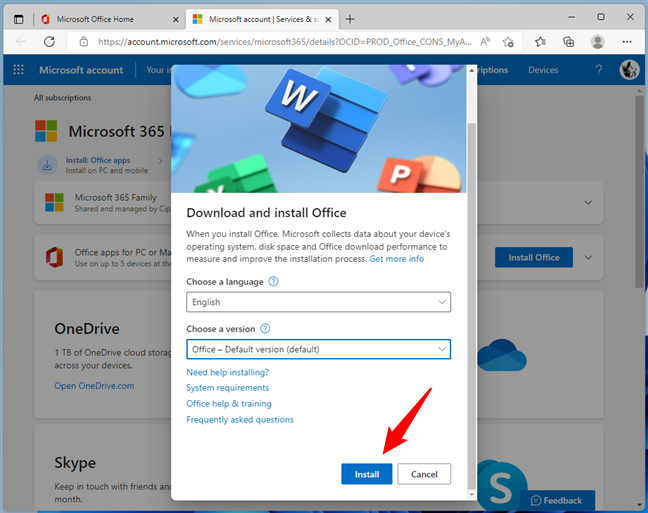Screen dimensions: 648x513
Task: Cancel the Download and install Office dialog
Action: 424,474
